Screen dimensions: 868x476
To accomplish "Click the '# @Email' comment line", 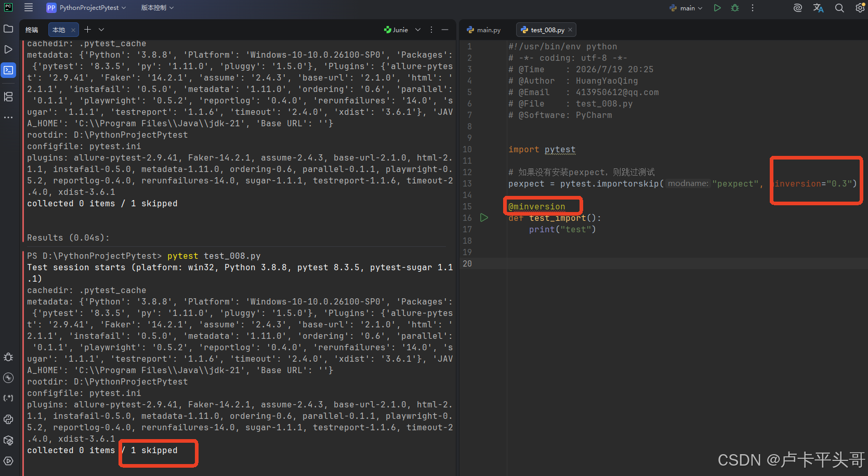I will [583, 92].
